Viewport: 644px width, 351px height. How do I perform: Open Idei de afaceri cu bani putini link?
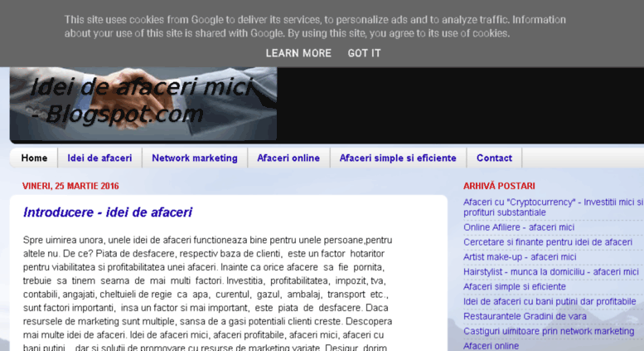click(x=550, y=301)
